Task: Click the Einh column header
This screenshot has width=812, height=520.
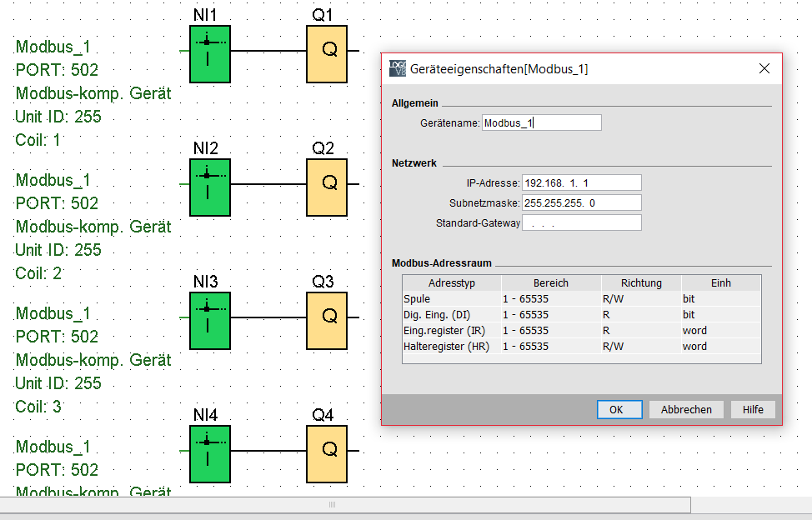Action: (721, 283)
